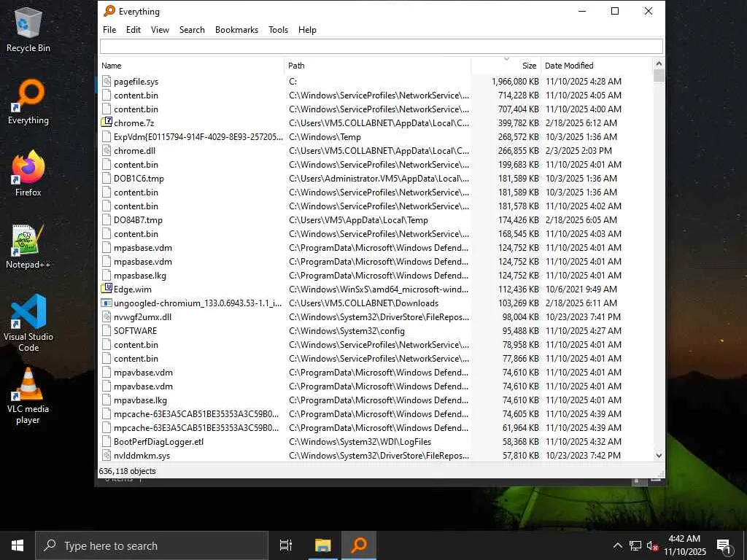The width and height of the screenshot is (747, 560).
Task: Click the Everything app title bar icon
Action: coord(109,11)
